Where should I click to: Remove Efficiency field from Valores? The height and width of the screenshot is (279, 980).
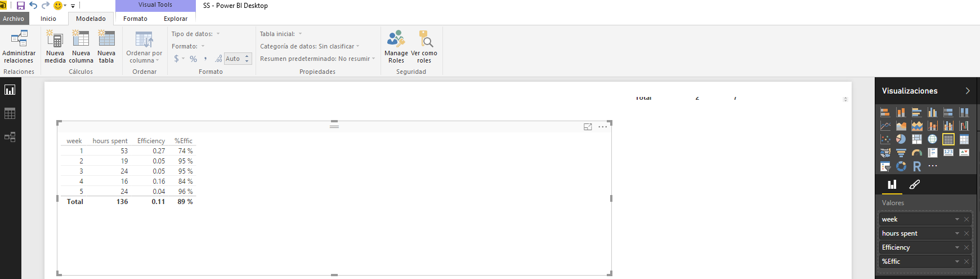tap(966, 247)
